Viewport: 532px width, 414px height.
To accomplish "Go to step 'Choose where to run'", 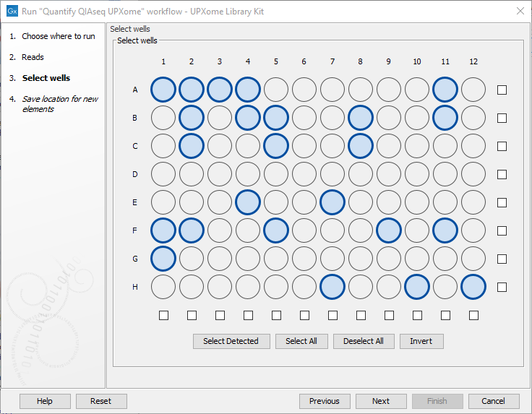I will (59, 36).
